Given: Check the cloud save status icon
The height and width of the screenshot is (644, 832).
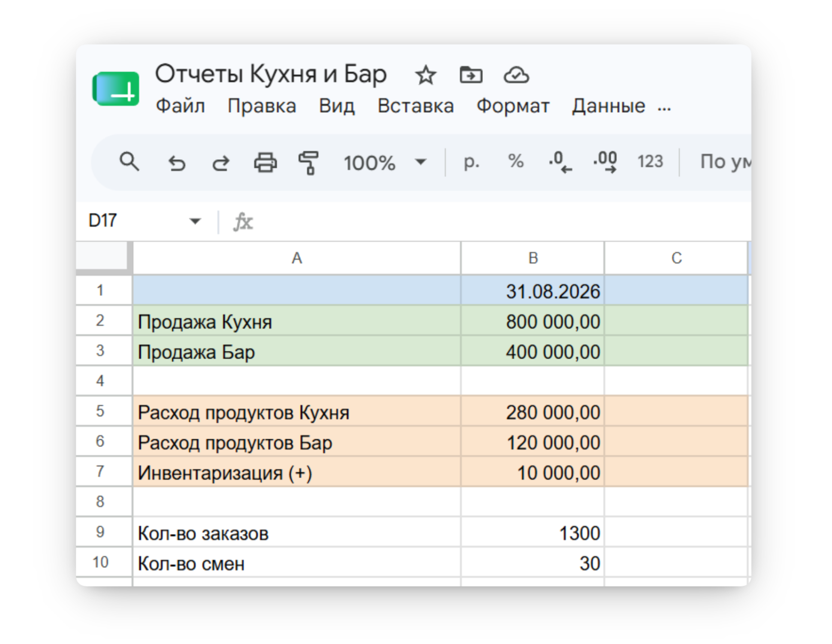Looking at the screenshot, I should [x=516, y=75].
